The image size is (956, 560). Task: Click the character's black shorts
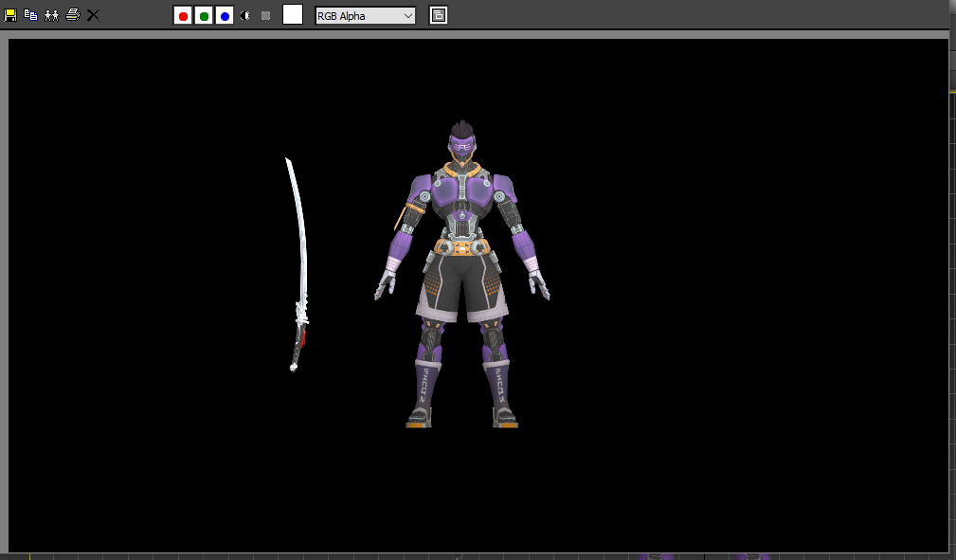click(461, 284)
